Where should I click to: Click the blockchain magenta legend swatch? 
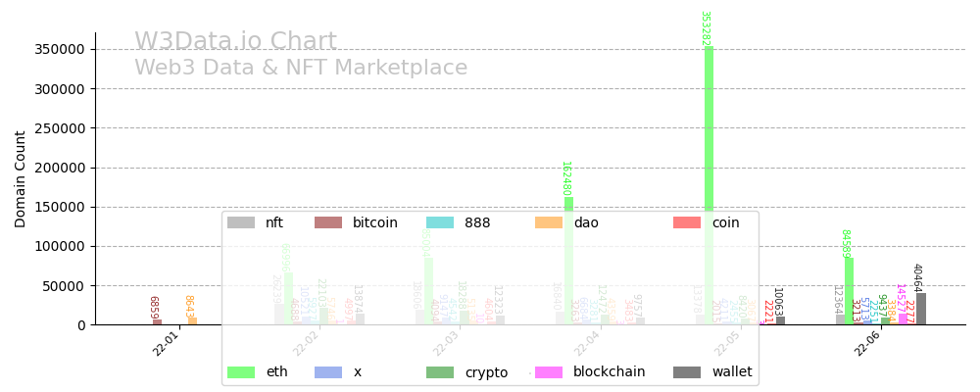click(548, 372)
